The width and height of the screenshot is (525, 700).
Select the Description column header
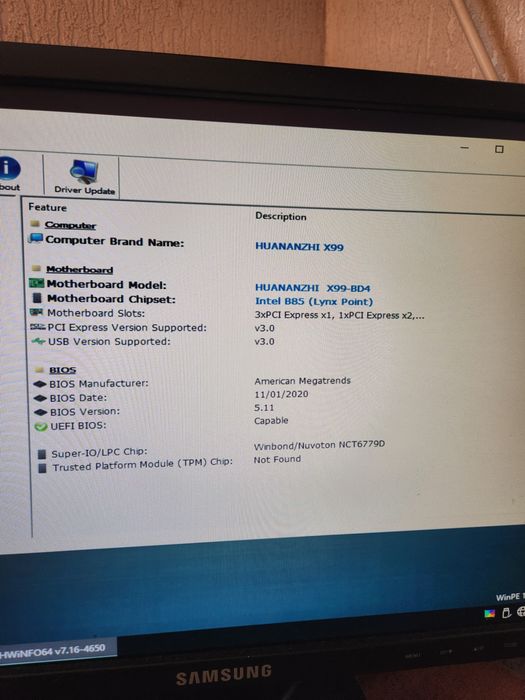(x=281, y=217)
